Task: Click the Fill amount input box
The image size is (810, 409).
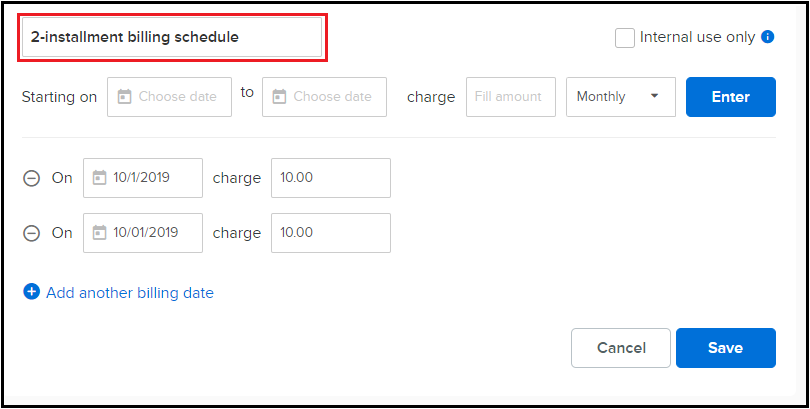Action: 511,97
